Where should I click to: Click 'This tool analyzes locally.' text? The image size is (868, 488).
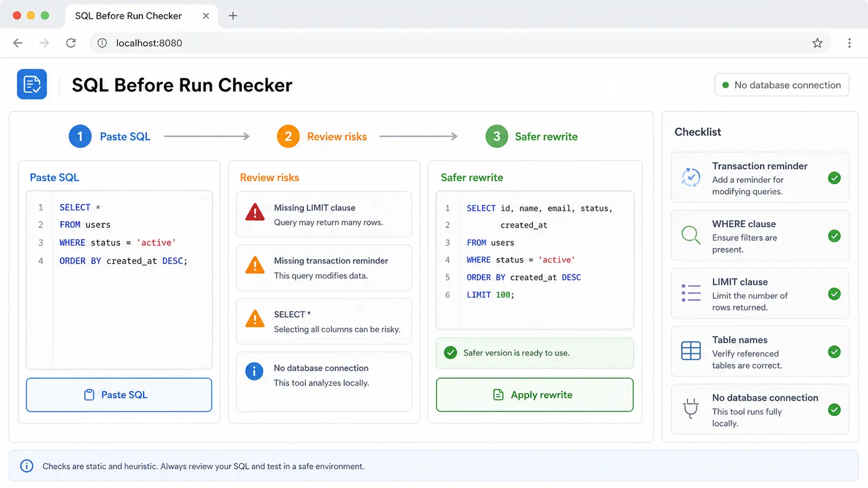click(x=321, y=383)
